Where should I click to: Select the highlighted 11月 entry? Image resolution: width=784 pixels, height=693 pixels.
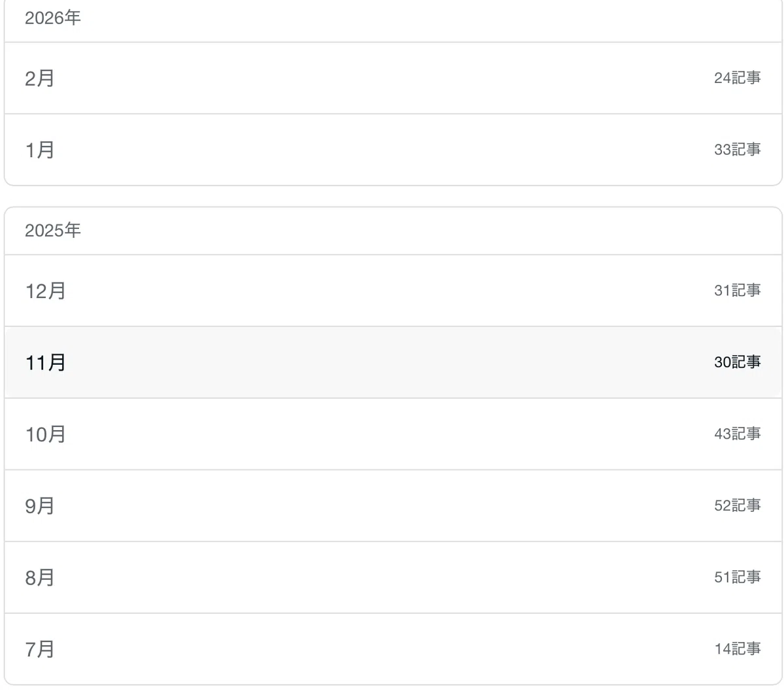(x=393, y=362)
